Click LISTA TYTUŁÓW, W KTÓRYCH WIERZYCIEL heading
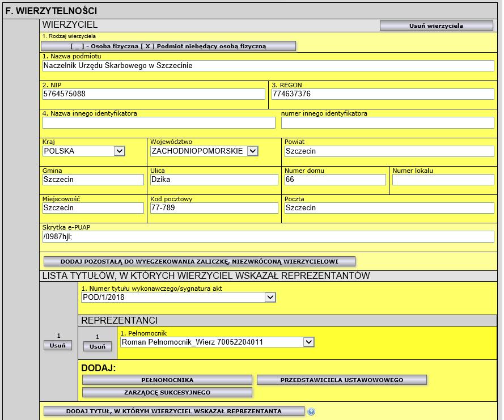 click(x=206, y=275)
